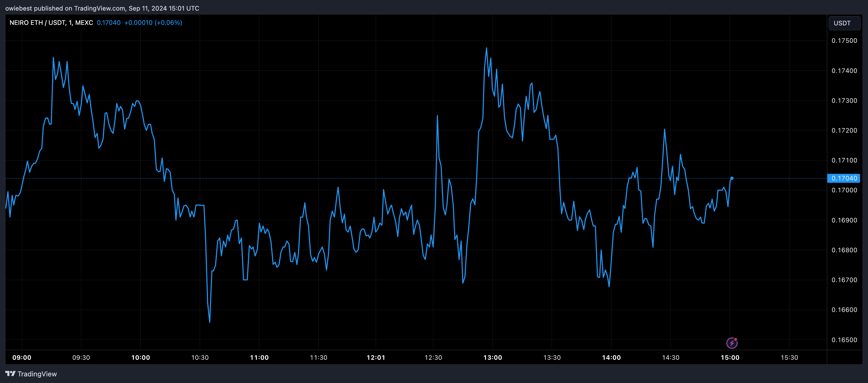Click the 11:00 time axis label
Image resolution: width=868 pixels, height=383 pixels.
[x=259, y=357]
